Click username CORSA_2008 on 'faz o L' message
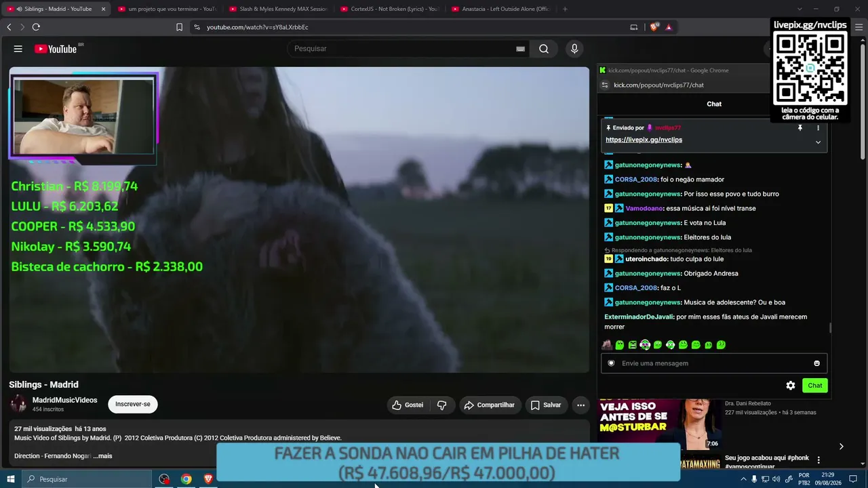Image resolution: width=868 pixels, height=488 pixels. click(636, 288)
